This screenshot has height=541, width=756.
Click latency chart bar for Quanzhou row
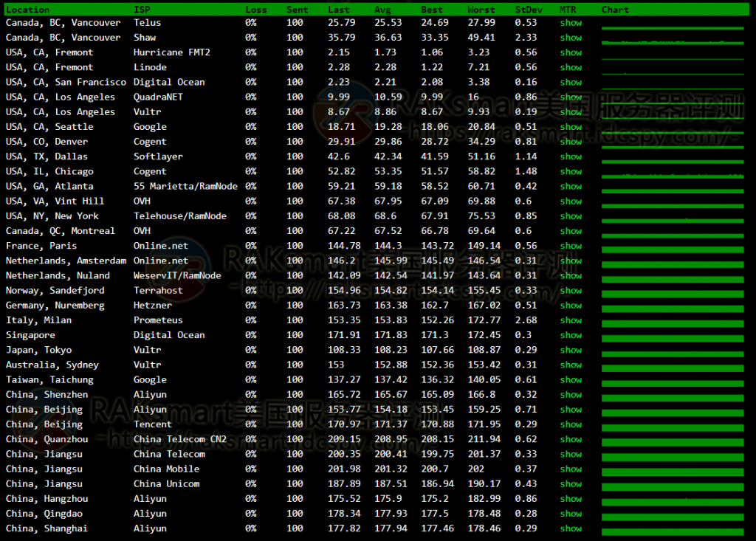(673, 442)
